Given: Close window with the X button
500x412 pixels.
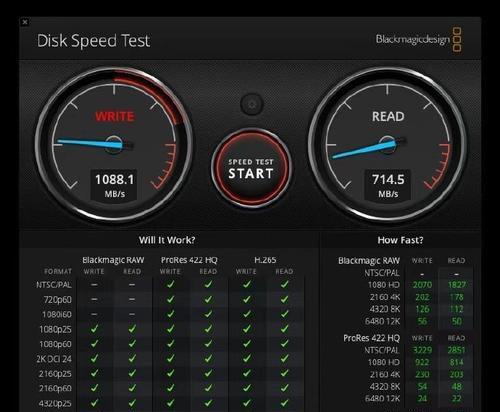Looking at the screenshot, I should click(25, 22).
